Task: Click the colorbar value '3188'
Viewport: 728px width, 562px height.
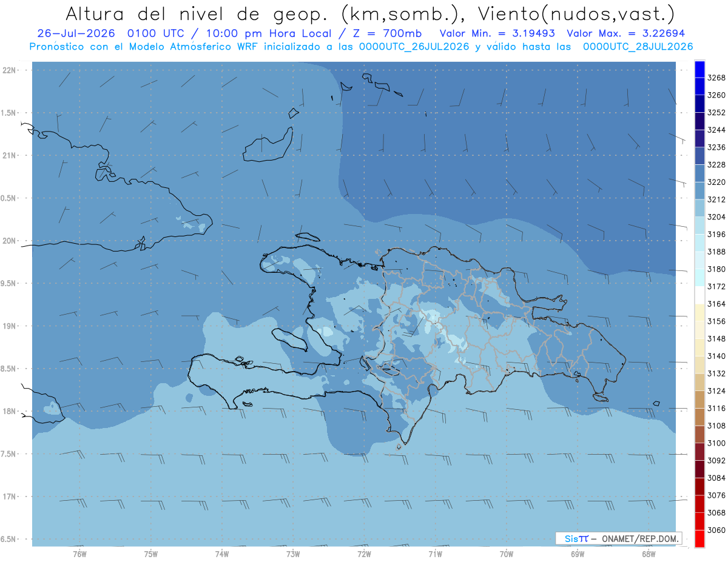Action: tap(716, 252)
